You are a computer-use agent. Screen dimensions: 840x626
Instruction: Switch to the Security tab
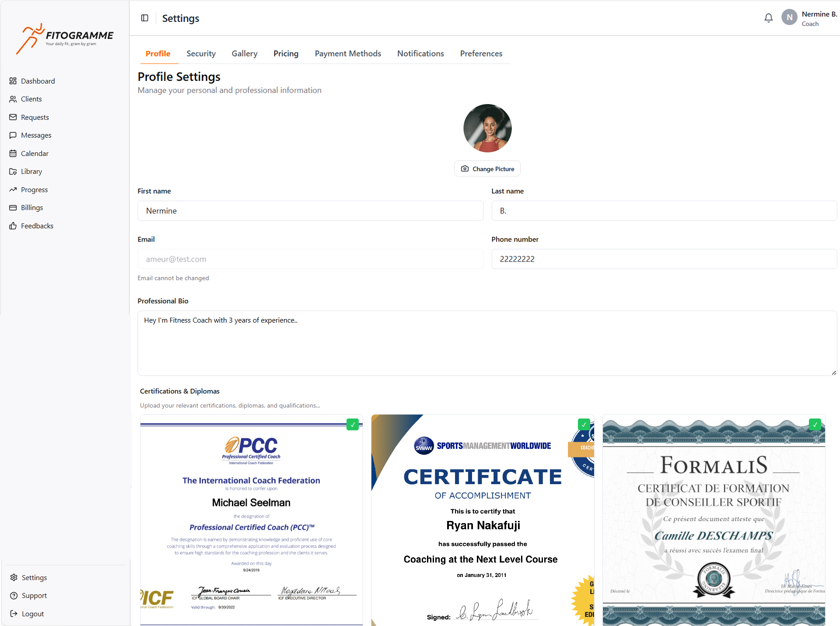coord(201,53)
